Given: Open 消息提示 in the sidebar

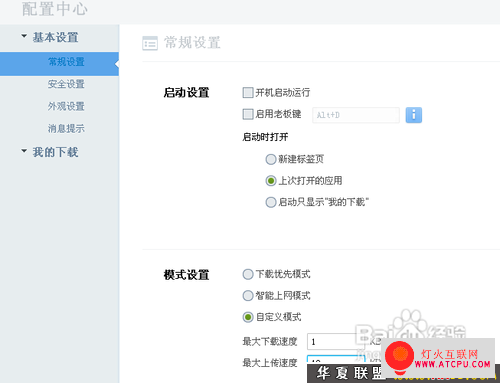Looking at the screenshot, I should coord(66,128).
